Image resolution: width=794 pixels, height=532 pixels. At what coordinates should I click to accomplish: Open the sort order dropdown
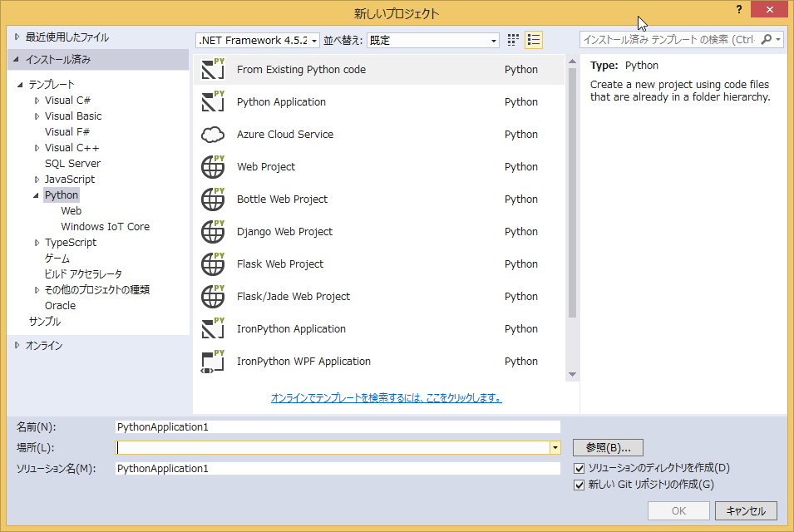point(432,40)
